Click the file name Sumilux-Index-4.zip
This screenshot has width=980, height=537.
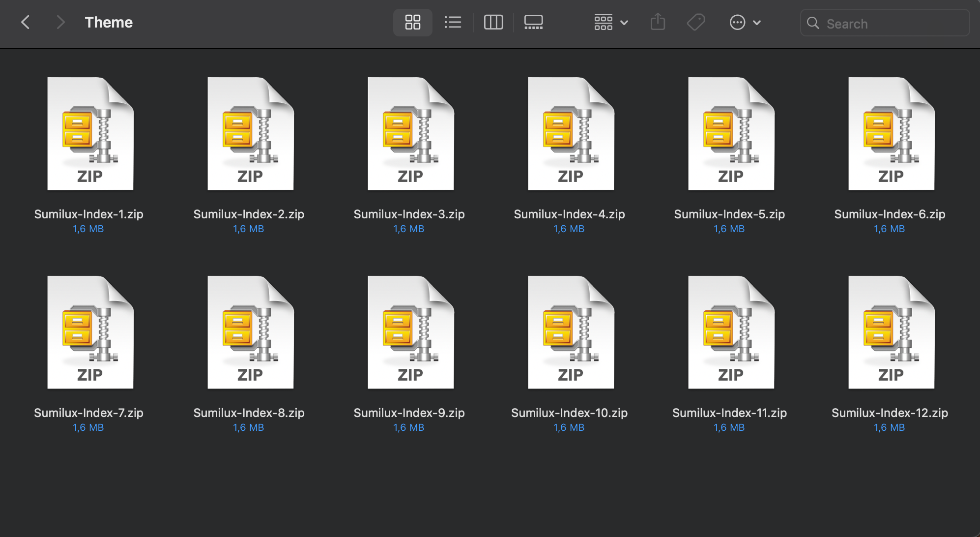tap(569, 214)
